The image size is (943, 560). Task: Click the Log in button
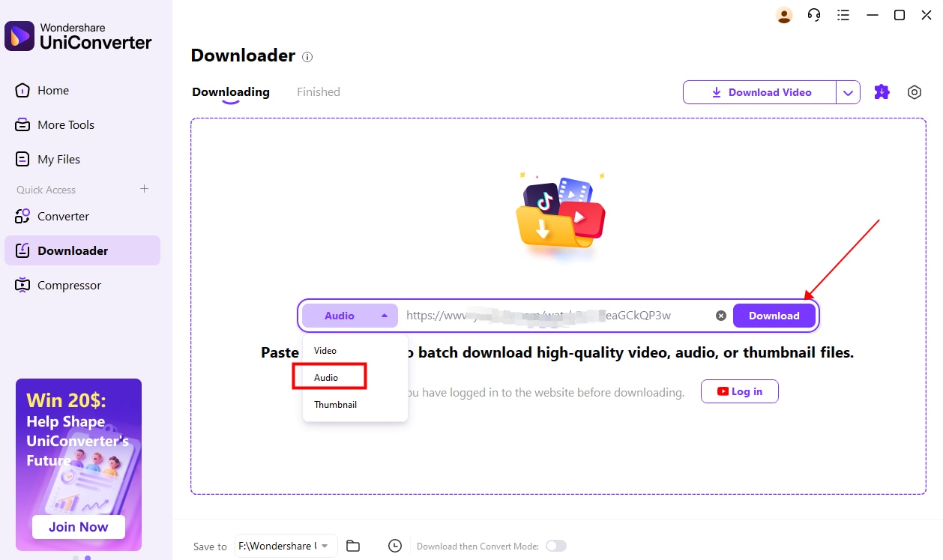tap(740, 391)
